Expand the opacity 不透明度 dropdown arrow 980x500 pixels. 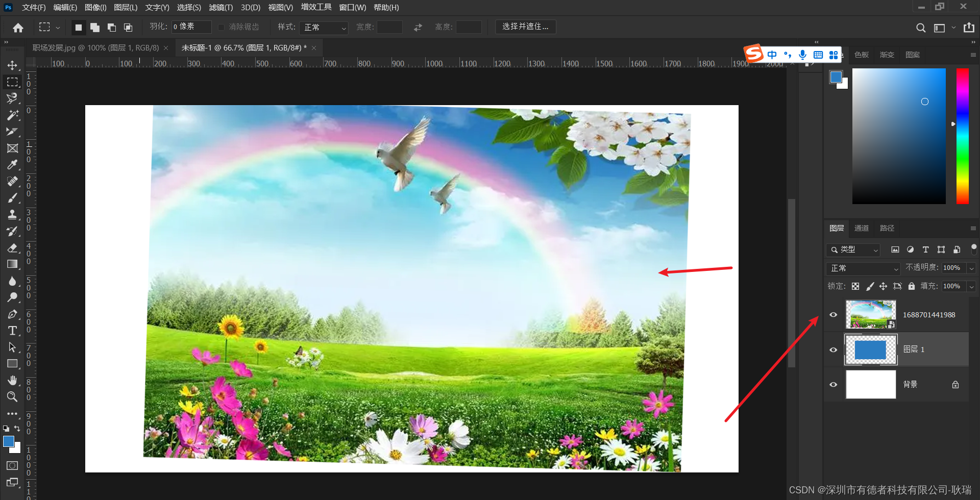tap(972, 268)
